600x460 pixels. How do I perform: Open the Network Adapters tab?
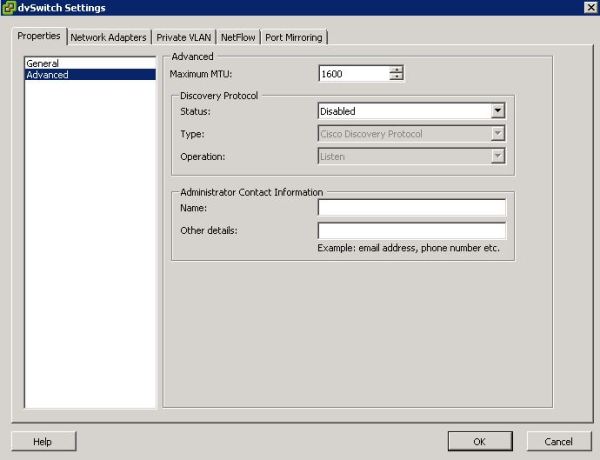[108, 37]
